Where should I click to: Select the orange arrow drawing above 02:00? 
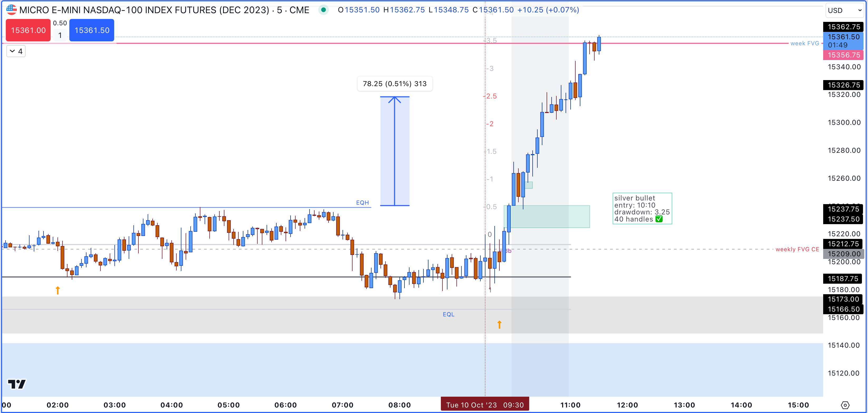point(58,290)
